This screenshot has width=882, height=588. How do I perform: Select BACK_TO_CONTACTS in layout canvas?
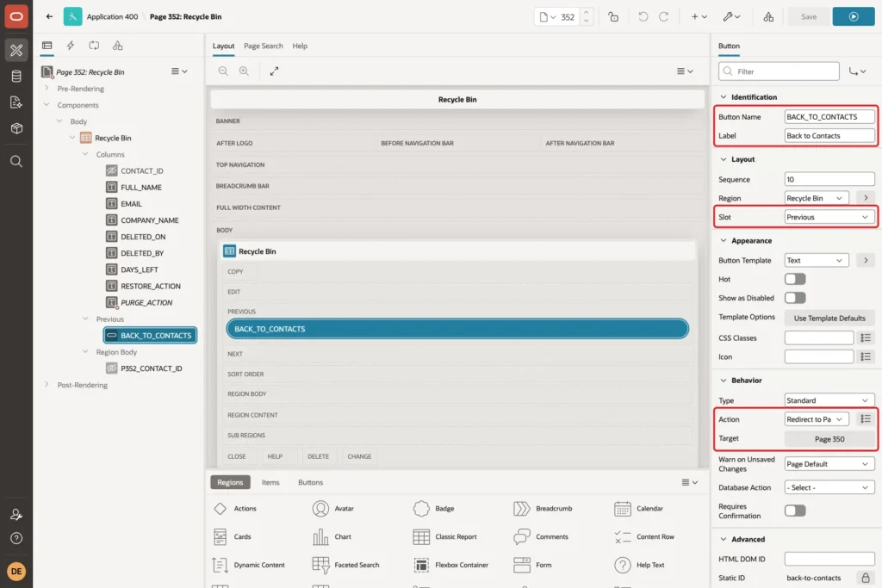457,329
